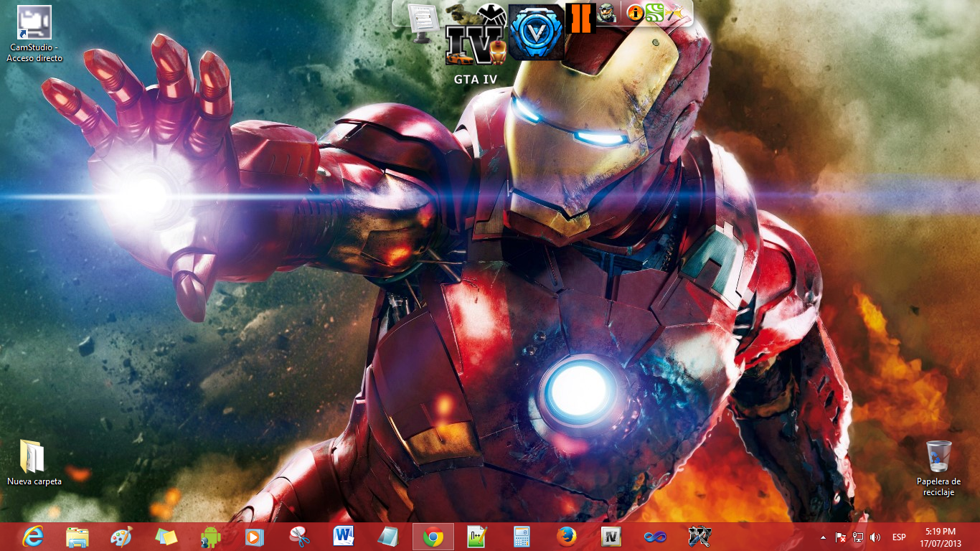980x551 pixels.
Task: Launch the Halo Master Chief dock icon
Action: [x=608, y=13]
